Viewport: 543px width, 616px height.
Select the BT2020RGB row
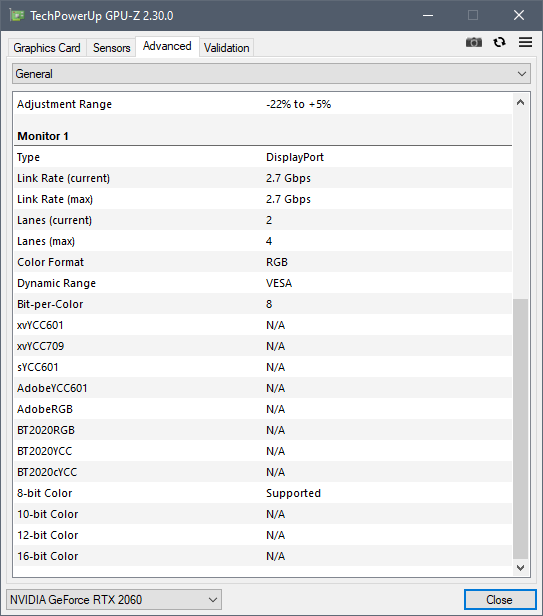click(x=263, y=430)
